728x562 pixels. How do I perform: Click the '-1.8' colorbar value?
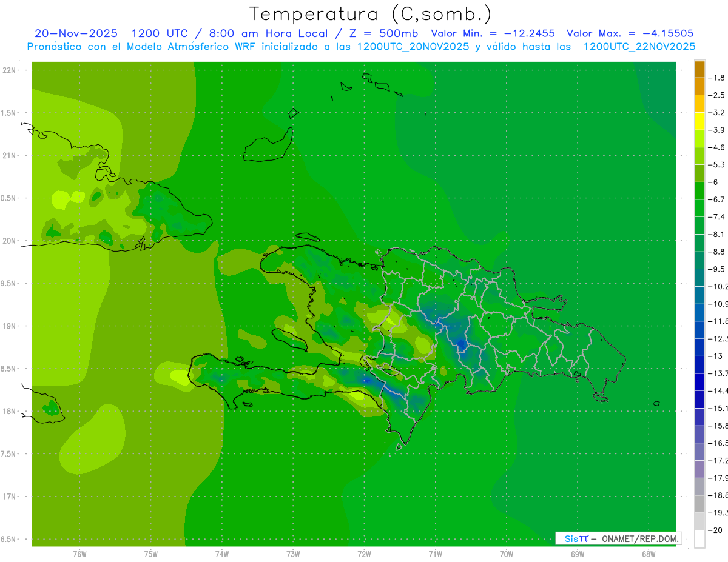click(716, 78)
